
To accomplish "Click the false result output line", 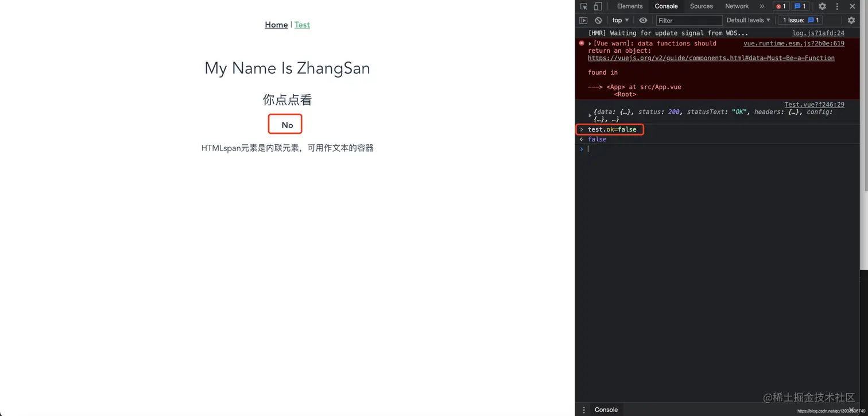I will [x=597, y=139].
